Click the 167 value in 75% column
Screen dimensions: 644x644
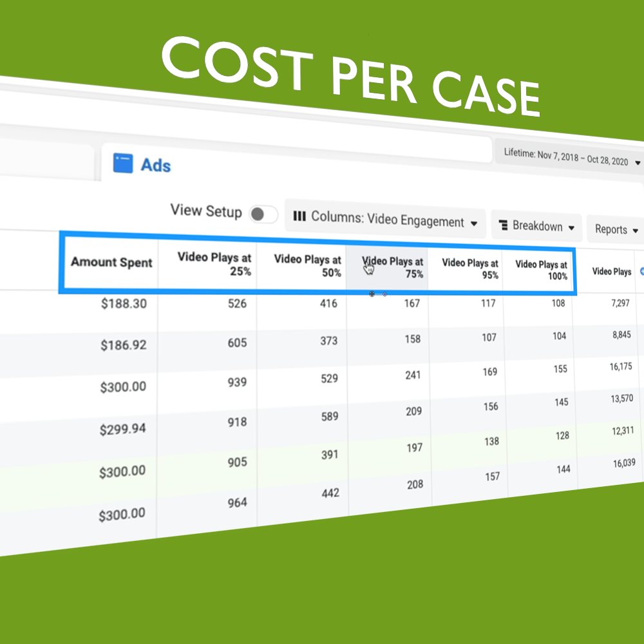(x=412, y=303)
